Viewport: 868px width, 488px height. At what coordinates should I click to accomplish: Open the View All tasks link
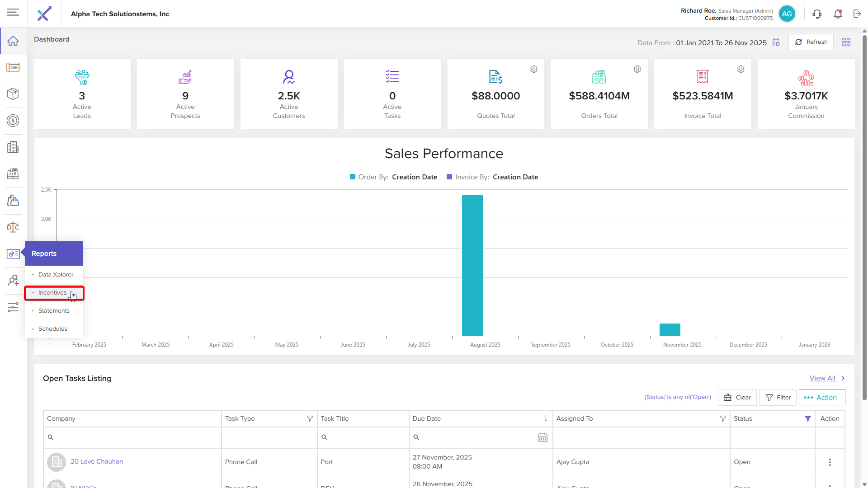(823, 378)
